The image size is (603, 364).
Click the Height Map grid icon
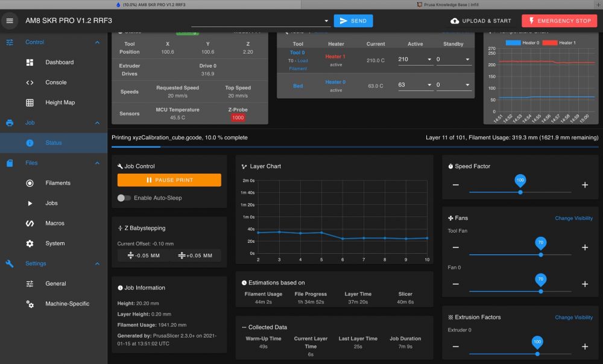pyautogui.click(x=30, y=102)
